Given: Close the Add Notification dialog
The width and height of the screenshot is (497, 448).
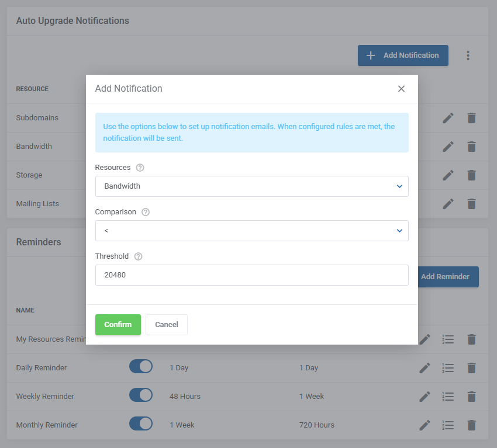Looking at the screenshot, I should tap(401, 89).
